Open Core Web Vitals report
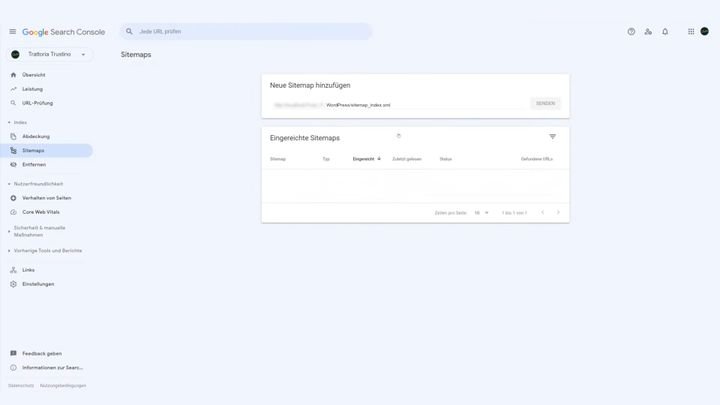The height and width of the screenshot is (405, 720). (x=41, y=212)
